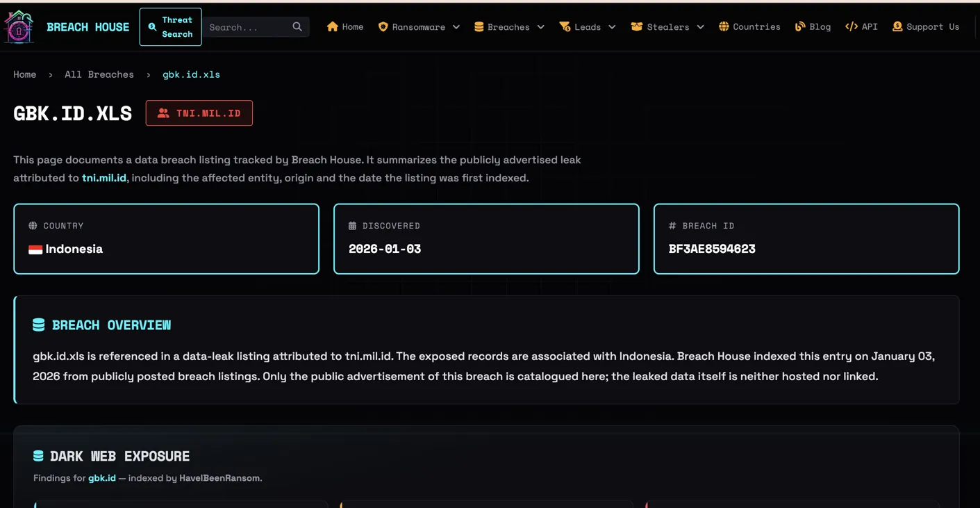Click the DARK WEB EXPOSURE heading text
Viewport: 980px width, 508px height.
point(120,457)
